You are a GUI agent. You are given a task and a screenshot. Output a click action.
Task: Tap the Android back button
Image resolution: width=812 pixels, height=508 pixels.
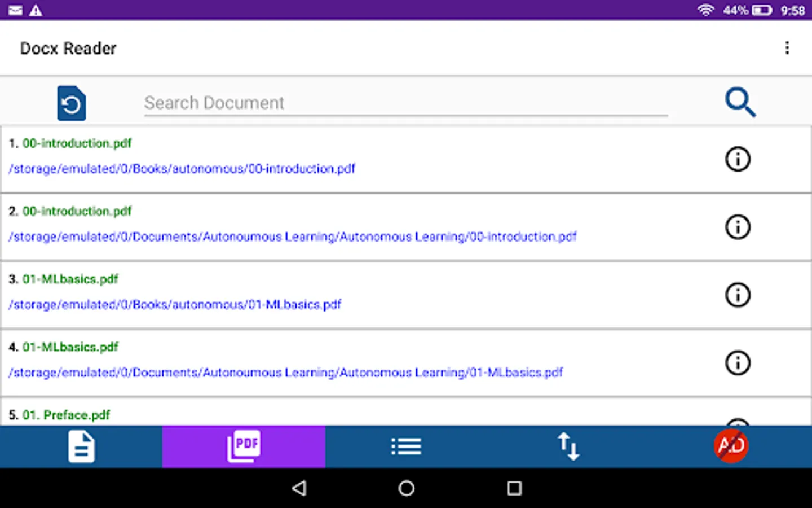click(x=299, y=488)
